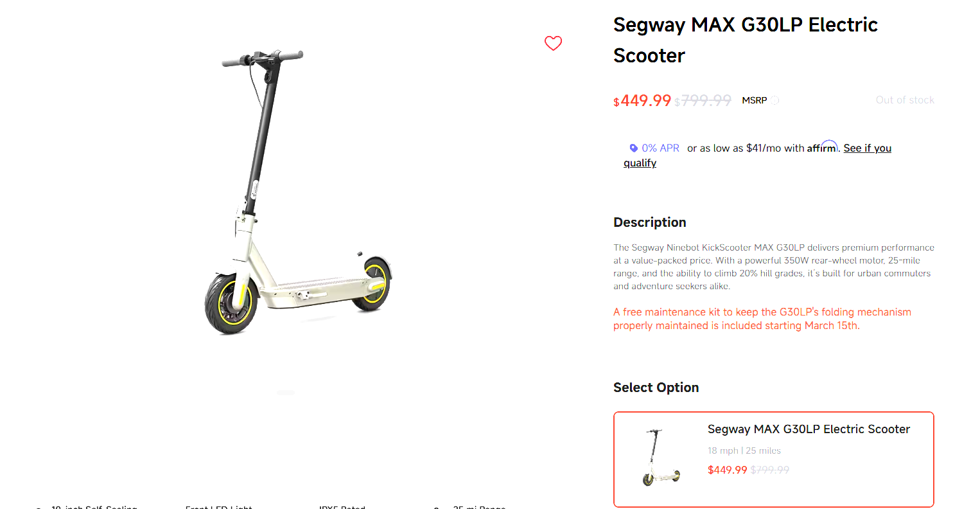Image resolution: width=980 pixels, height=509 pixels.
Task: Open the MSRP info tooltip icon
Action: pyautogui.click(x=775, y=100)
